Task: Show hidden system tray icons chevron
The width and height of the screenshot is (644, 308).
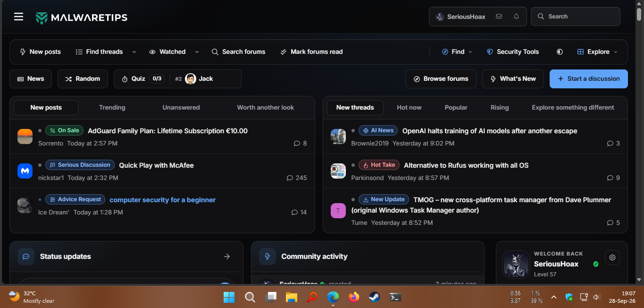Action: click(554, 297)
